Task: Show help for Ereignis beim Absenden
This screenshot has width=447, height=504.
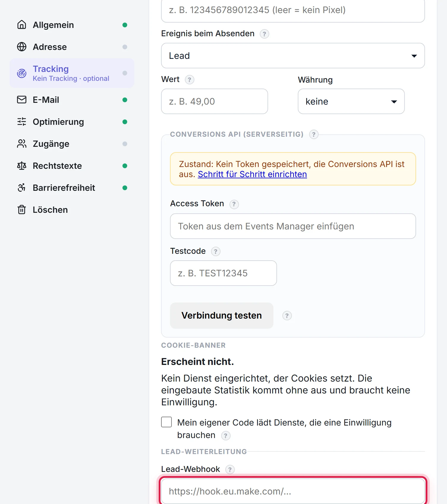Action: 264,34
